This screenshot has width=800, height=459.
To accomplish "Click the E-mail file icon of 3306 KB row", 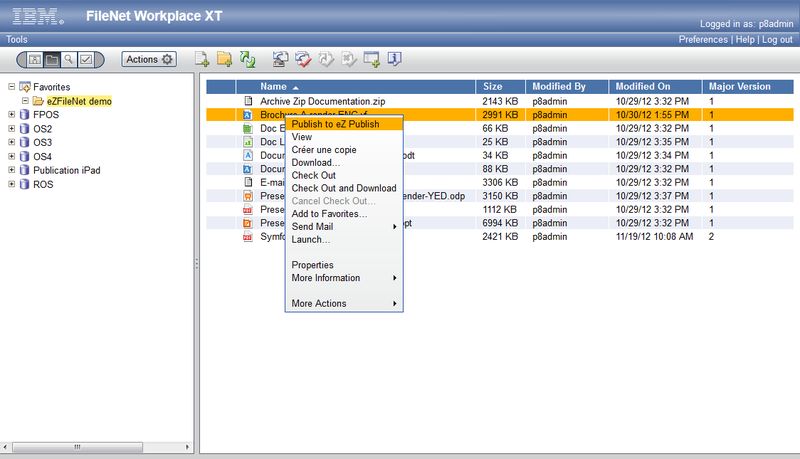I will tap(248, 182).
